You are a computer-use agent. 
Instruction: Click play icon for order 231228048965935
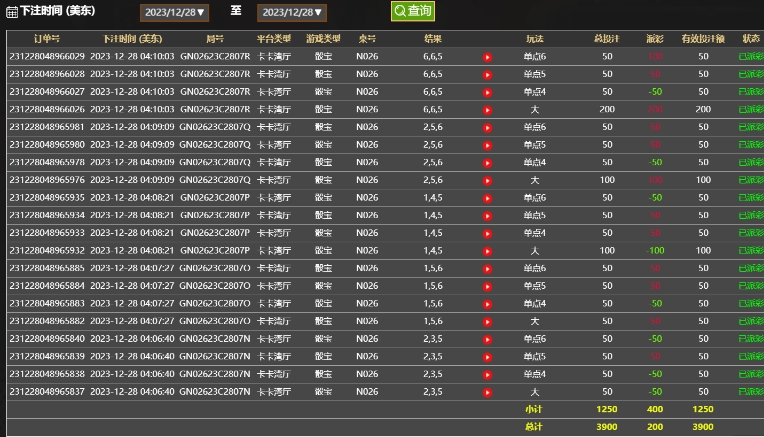488,198
